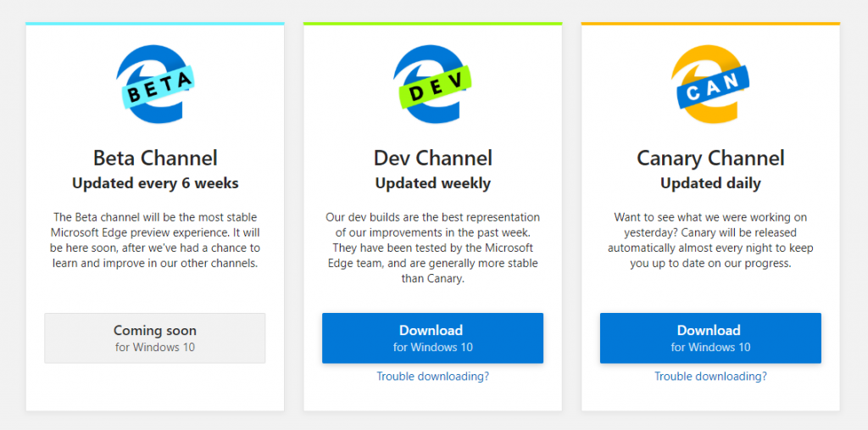The width and height of the screenshot is (868, 430).
Task: Click the Edge Canary logo icon
Action: point(710,84)
